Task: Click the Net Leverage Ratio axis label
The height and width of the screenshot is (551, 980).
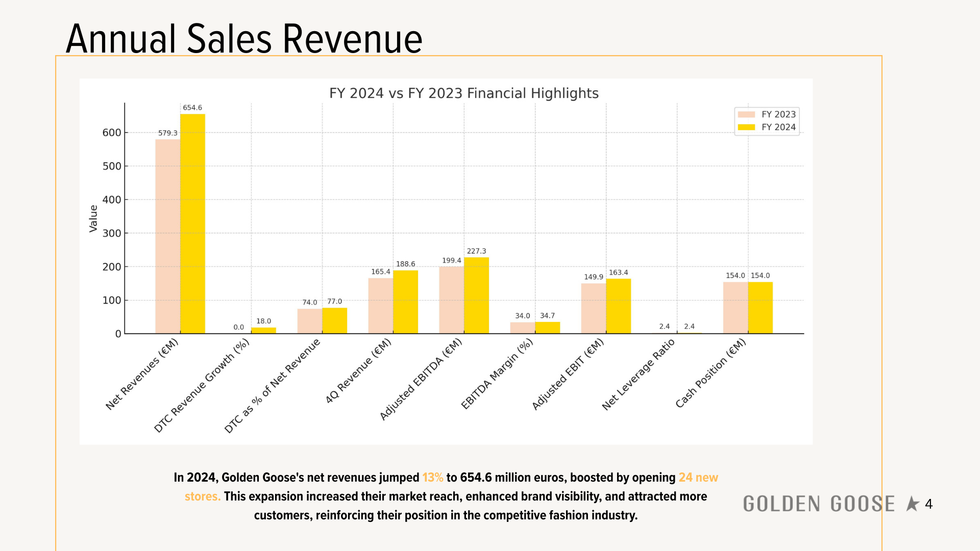Action: [x=638, y=374]
